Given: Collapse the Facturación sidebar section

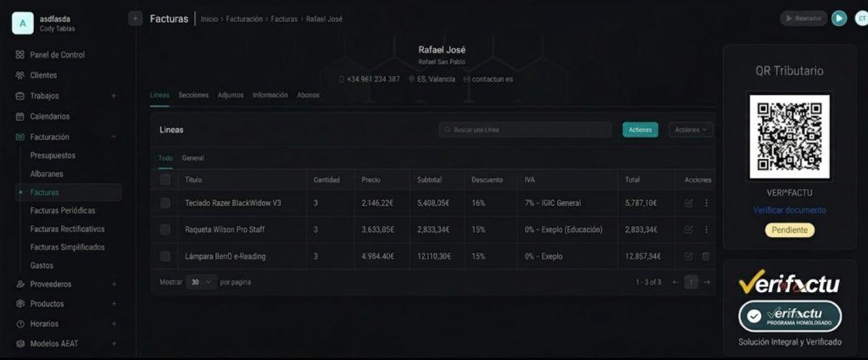Looking at the screenshot, I should (x=114, y=136).
